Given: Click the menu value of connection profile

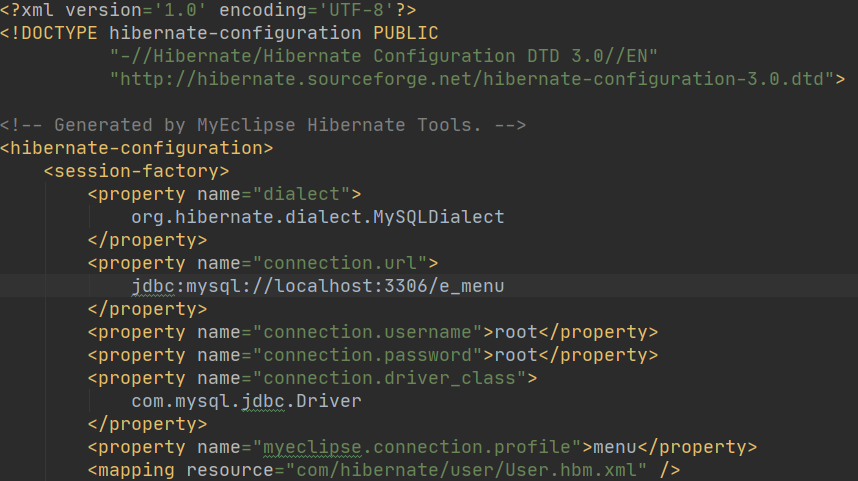Looking at the screenshot, I should click(614, 447).
